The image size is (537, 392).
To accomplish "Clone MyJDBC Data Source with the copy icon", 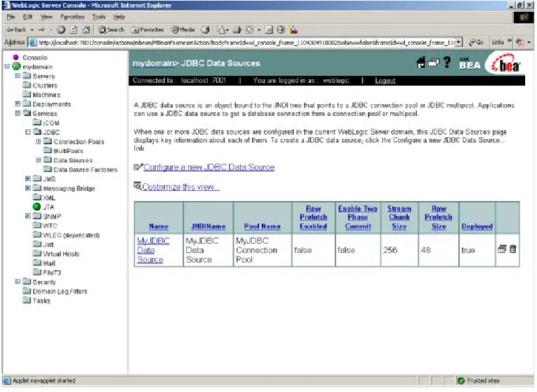I will coord(501,249).
